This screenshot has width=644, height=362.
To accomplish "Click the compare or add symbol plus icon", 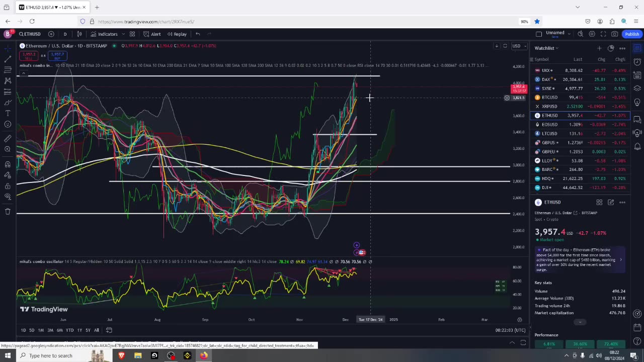I will pyautogui.click(x=51, y=34).
